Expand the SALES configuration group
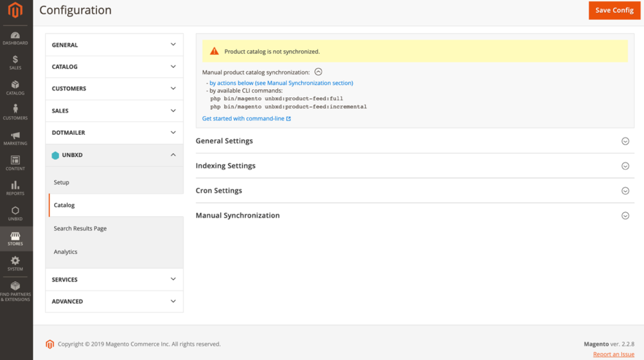The width and height of the screenshot is (644, 360). pos(114,111)
